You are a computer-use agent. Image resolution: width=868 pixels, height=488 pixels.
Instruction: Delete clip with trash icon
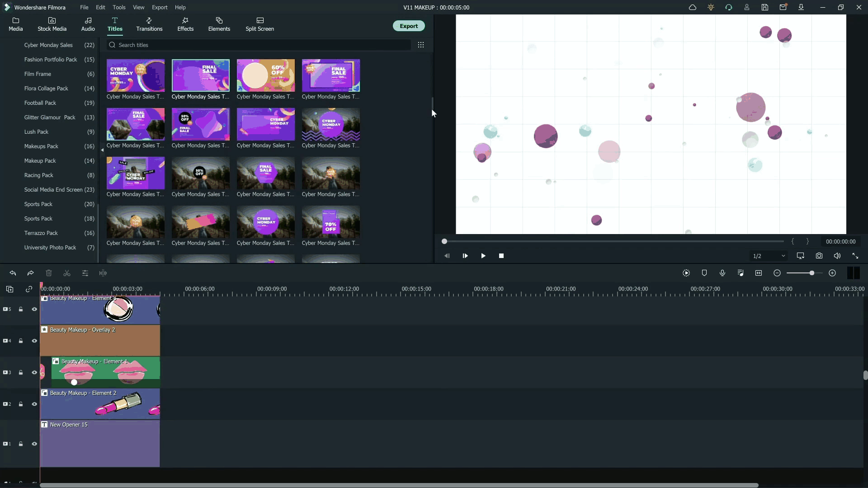click(x=49, y=273)
